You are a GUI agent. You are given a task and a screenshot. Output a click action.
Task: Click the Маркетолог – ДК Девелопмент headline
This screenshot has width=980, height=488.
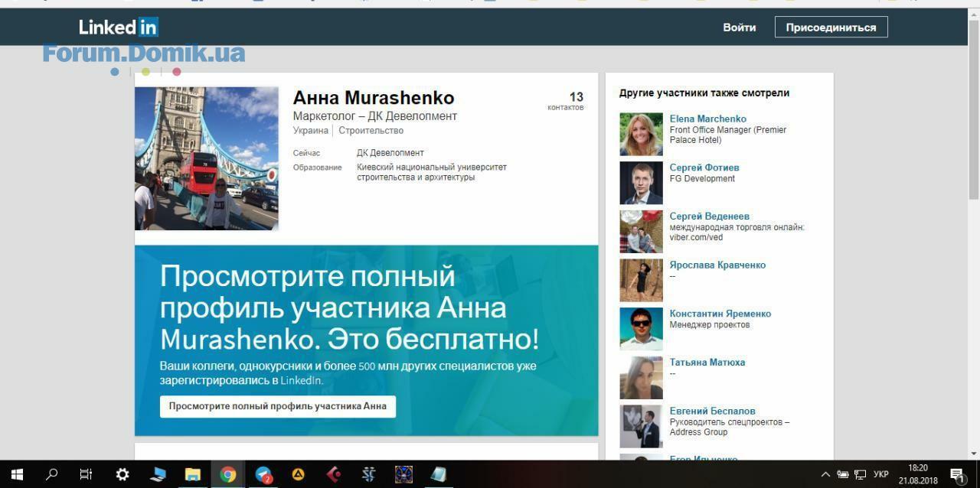(375, 116)
